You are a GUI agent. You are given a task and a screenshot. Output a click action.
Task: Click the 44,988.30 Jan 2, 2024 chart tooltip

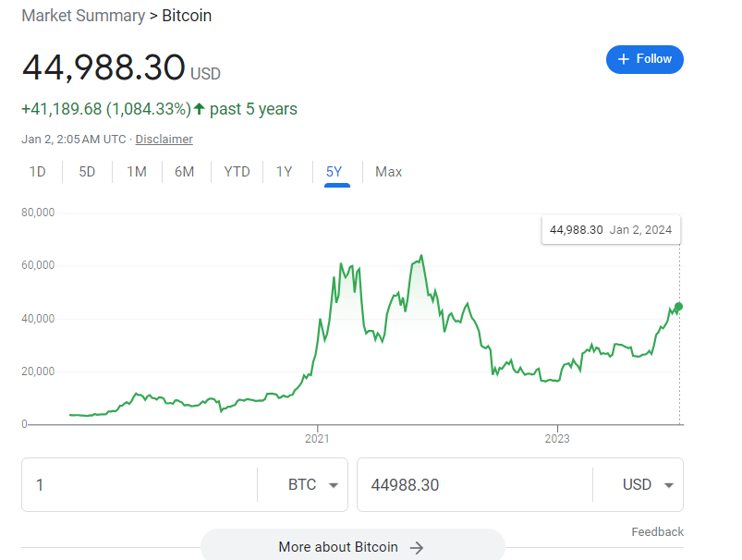click(611, 230)
